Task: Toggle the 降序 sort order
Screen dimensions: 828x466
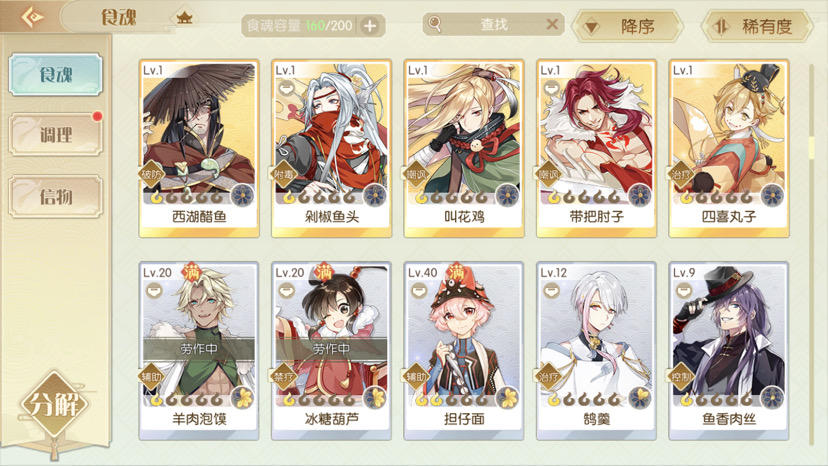Action: [x=628, y=26]
